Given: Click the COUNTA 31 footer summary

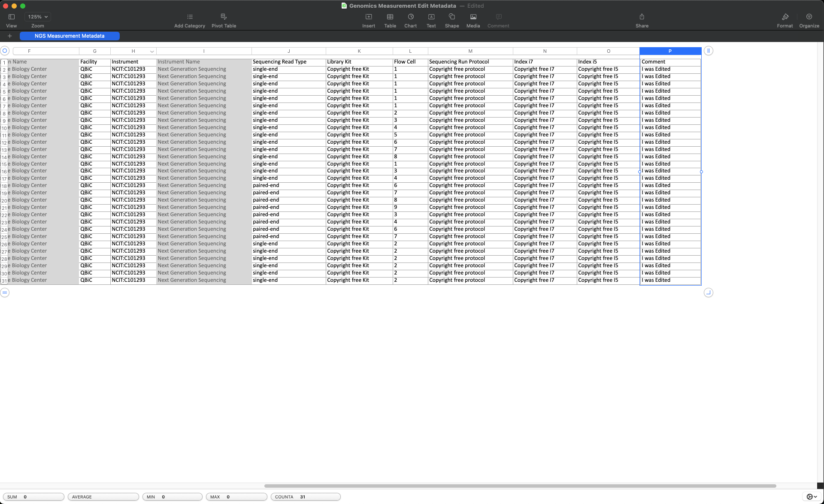Looking at the screenshot, I should 305,497.
